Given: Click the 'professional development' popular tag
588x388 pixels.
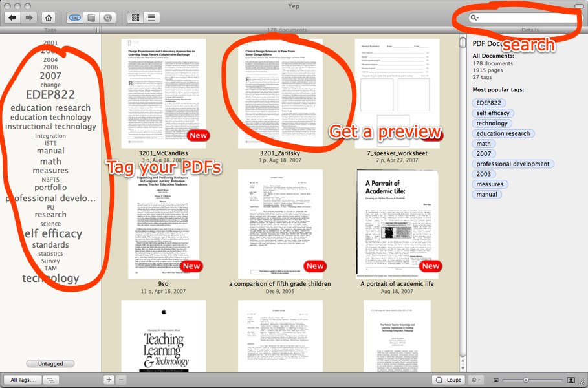Looking at the screenshot, I should coord(513,164).
